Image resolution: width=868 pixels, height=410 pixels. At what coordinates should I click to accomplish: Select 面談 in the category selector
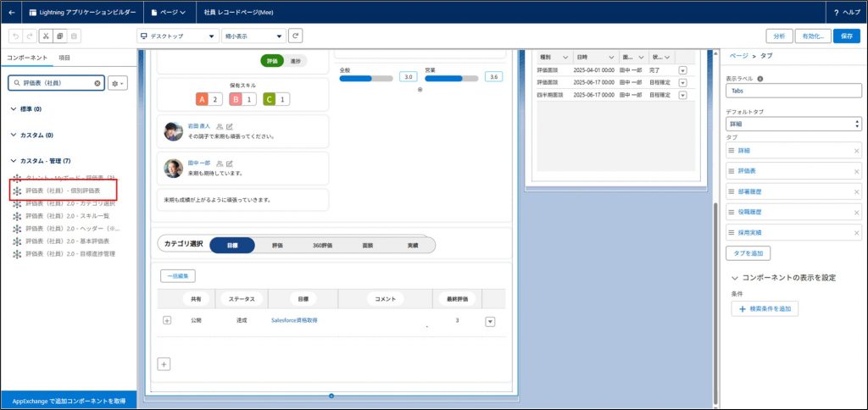[x=367, y=245]
